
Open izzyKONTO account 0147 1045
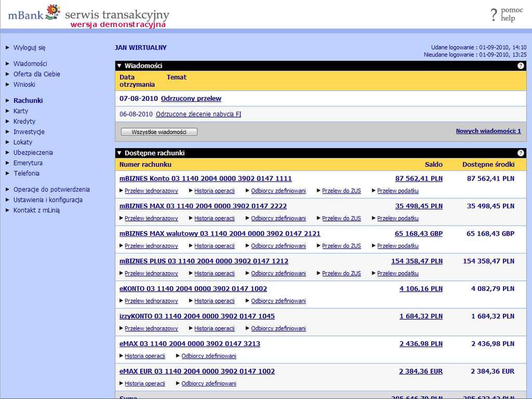pyautogui.click(x=197, y=316)
